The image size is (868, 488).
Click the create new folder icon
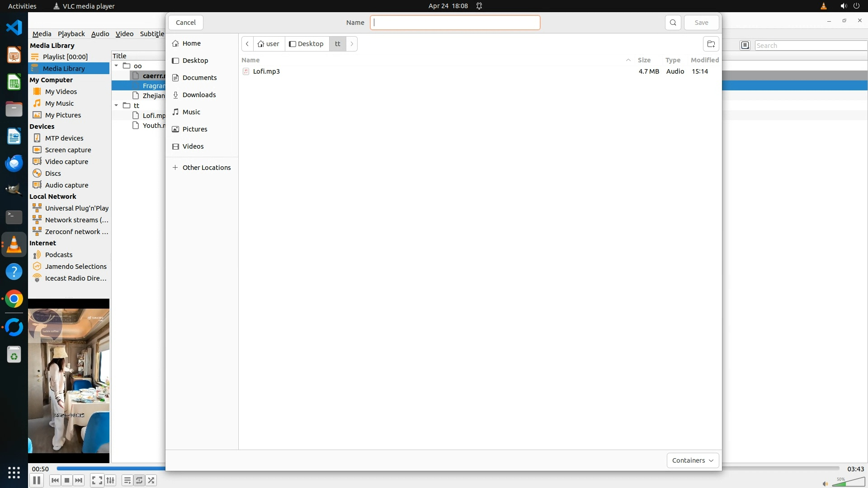pos(711,44)
